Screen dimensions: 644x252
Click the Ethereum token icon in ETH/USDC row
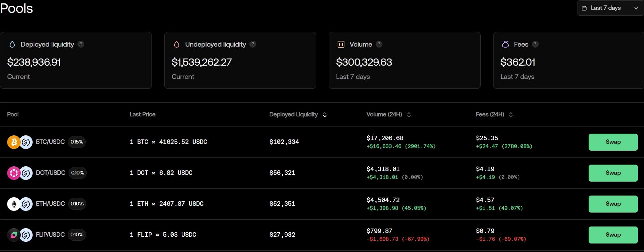[14, 204]
